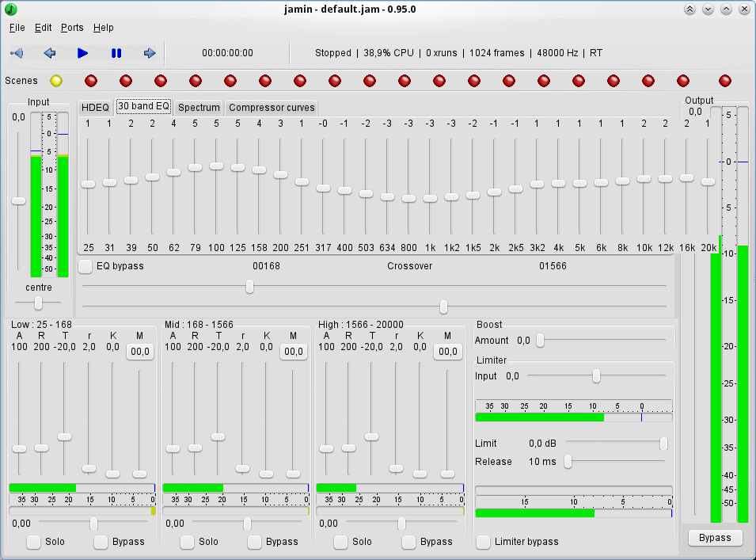756x560 pixels.
Task: Toggle Bypass for the Mid band
Action: pyautogui.click(x=255, y=542)
